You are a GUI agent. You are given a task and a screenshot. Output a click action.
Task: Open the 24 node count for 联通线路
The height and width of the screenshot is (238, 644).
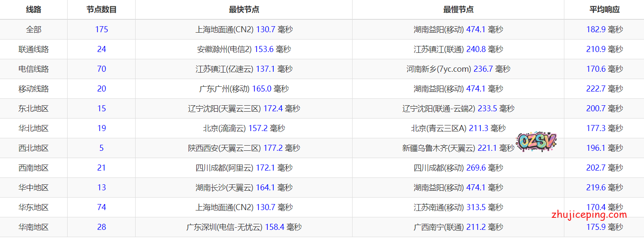102,49
